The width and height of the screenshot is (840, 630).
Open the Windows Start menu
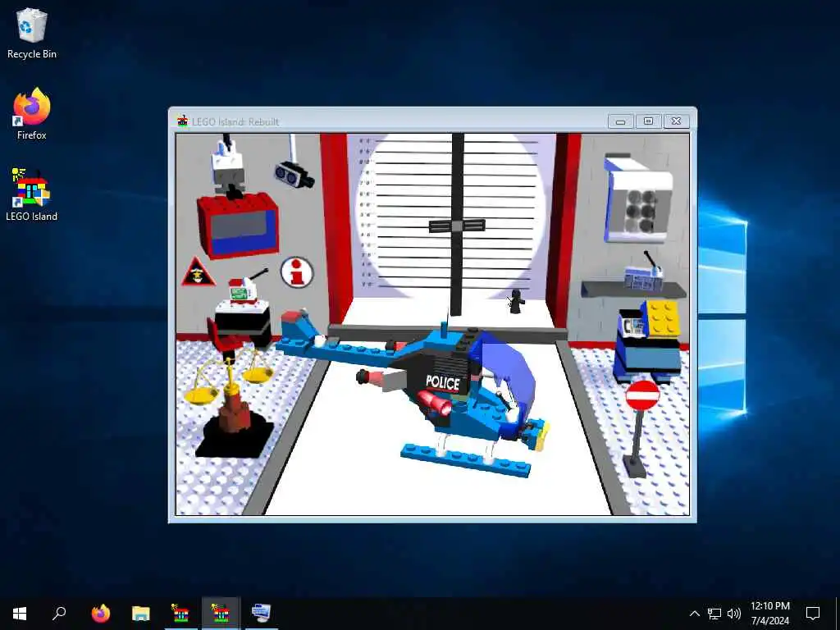tap(20, 613)
